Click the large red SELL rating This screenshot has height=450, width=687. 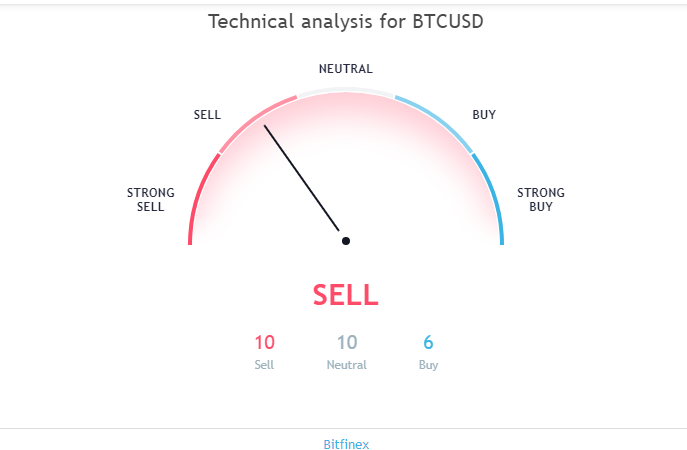pos(346,294)
